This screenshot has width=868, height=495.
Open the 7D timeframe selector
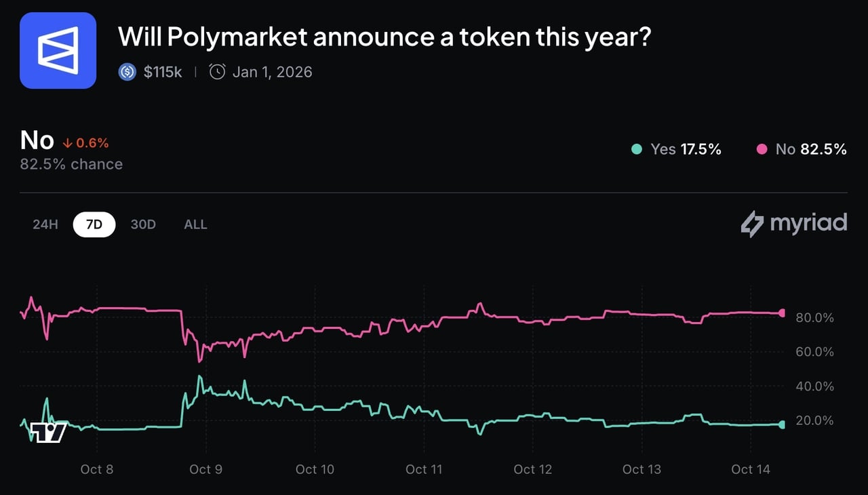click(x=94, y=224)
